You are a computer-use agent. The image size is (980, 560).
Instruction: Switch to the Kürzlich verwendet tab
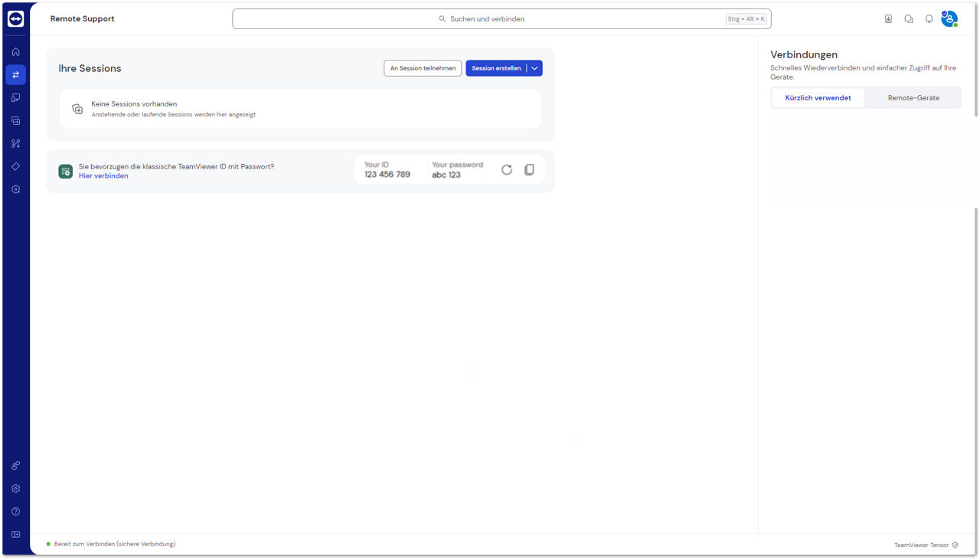(818, 97)
